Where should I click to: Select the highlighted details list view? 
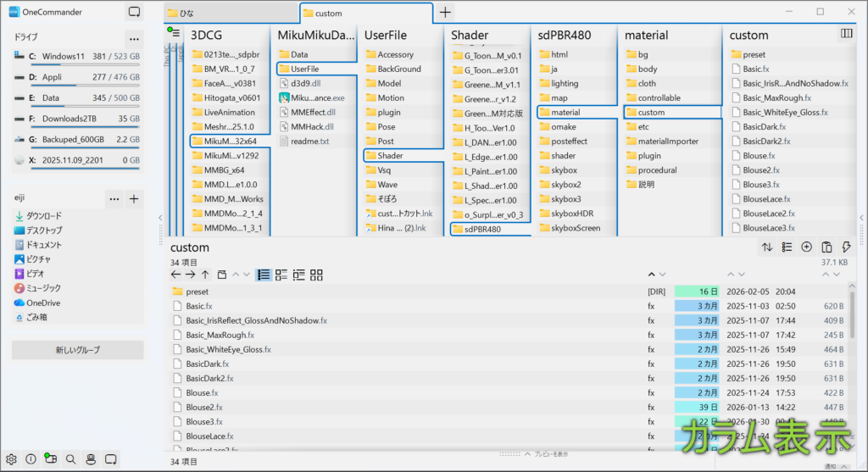pos(264,275)
